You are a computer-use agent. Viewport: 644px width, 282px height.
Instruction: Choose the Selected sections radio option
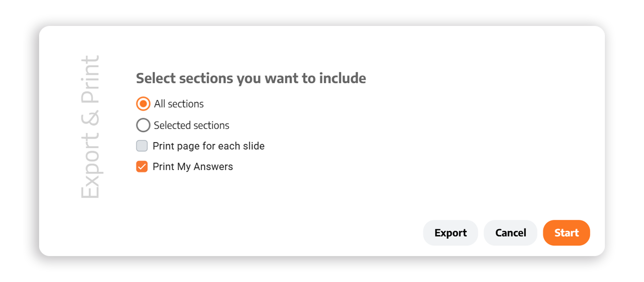click(143, 125)
